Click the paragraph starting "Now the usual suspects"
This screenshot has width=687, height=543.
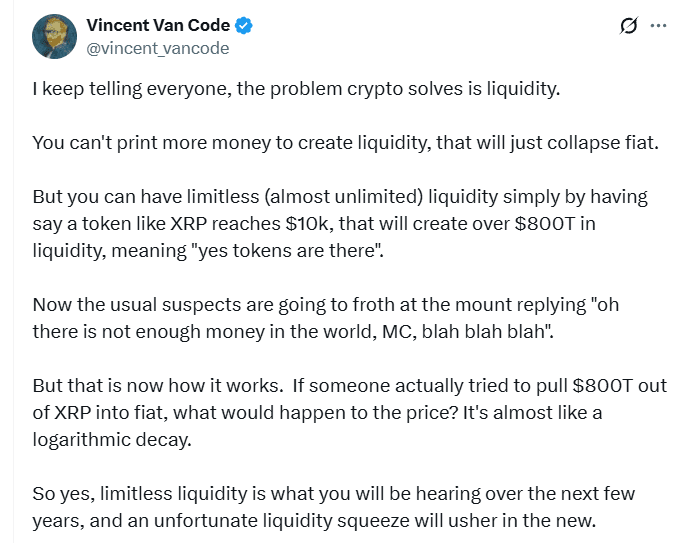pyautogui.click(x=325, y=318)
